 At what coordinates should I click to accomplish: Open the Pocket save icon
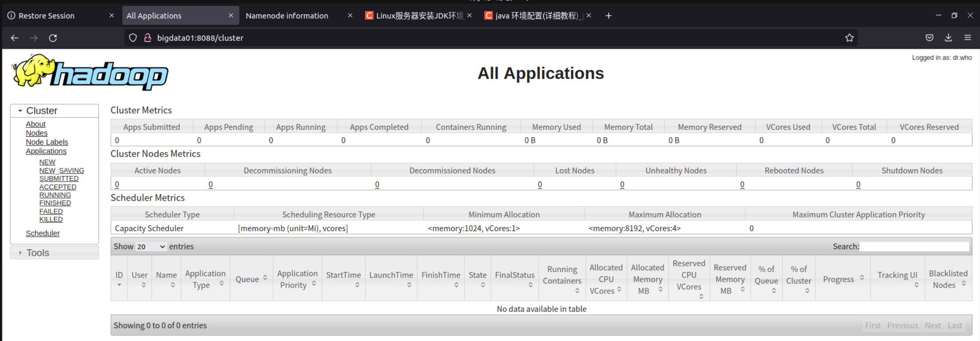[929, 38]
